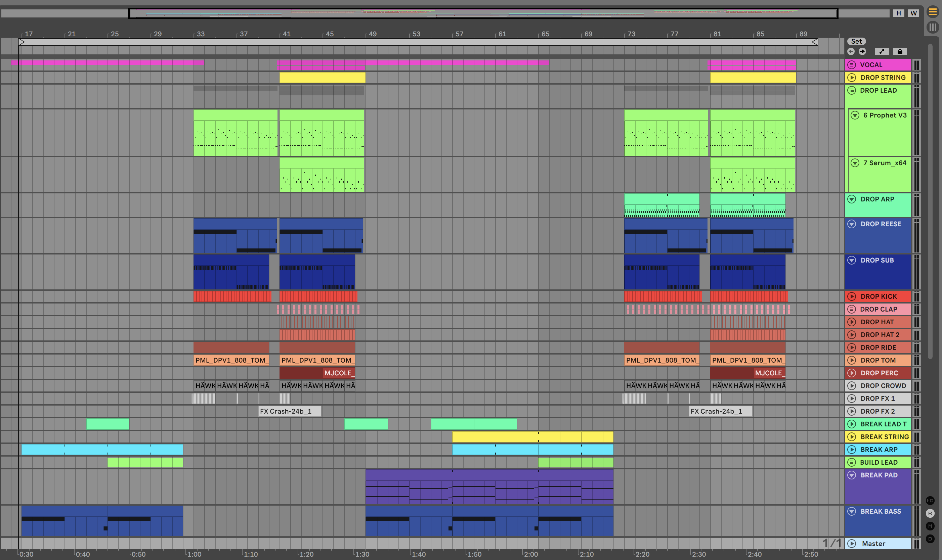Switch to Session view selector icon
942x560 pixels.
pos(933,27)
